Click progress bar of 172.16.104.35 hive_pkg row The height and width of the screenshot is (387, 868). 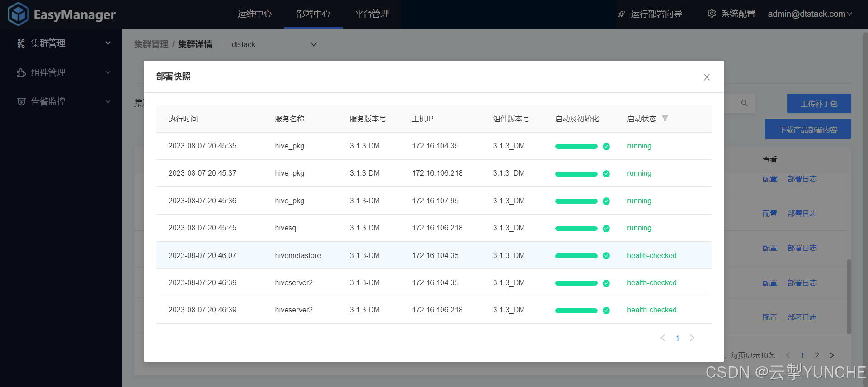click(576, 147)
